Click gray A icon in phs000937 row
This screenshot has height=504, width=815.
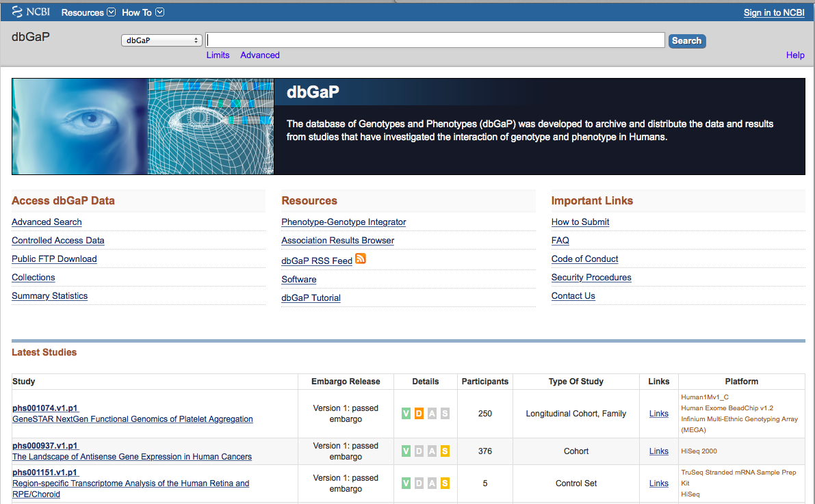pos(432,451)
